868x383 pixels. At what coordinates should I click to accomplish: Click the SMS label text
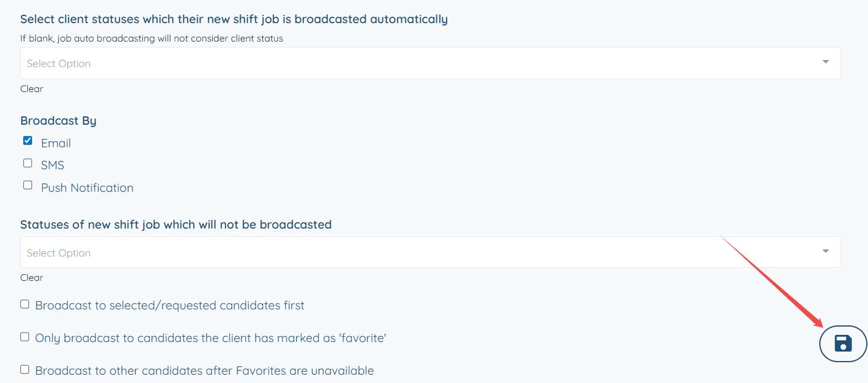52,166
